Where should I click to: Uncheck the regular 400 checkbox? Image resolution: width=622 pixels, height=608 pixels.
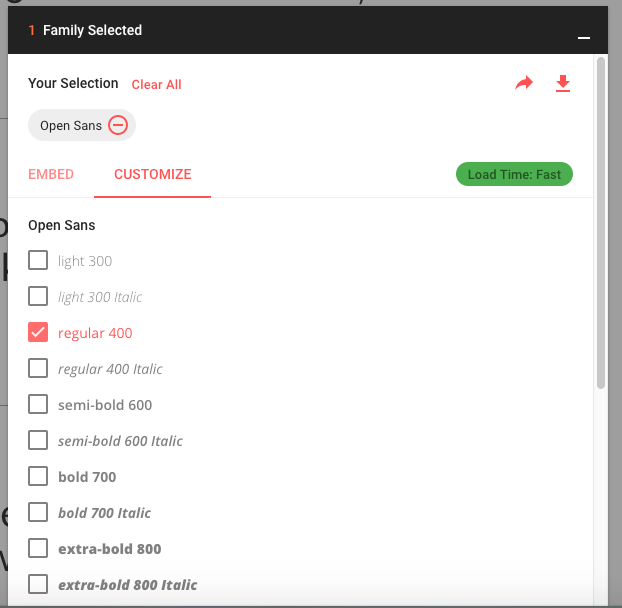38,332
